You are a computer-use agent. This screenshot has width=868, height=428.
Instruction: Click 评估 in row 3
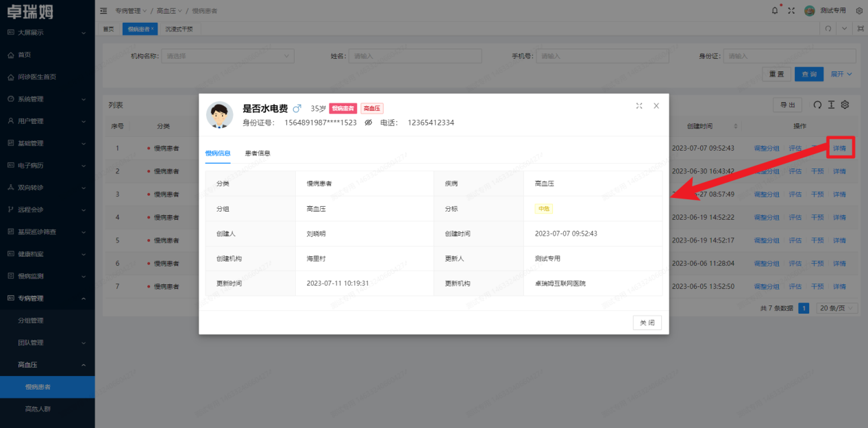(x=795, y=194)
